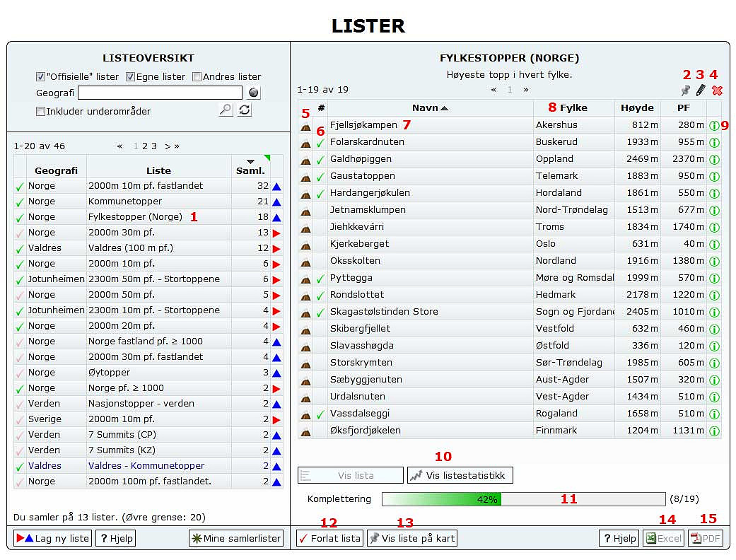Click the mountain icon beside Storskrymten
This screenshot has height=560, width=736.
(x=305, y=364)
